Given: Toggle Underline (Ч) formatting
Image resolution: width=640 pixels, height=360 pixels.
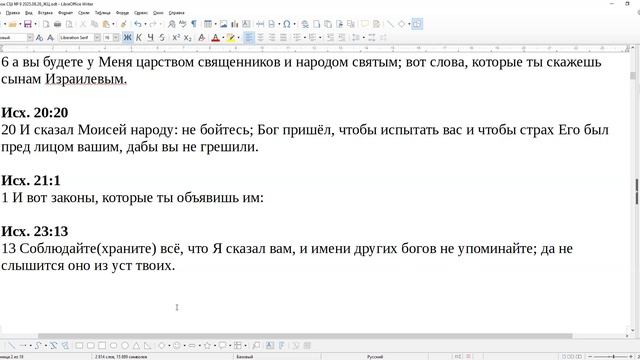Looking at the screenshot, I should pos(150,38).
